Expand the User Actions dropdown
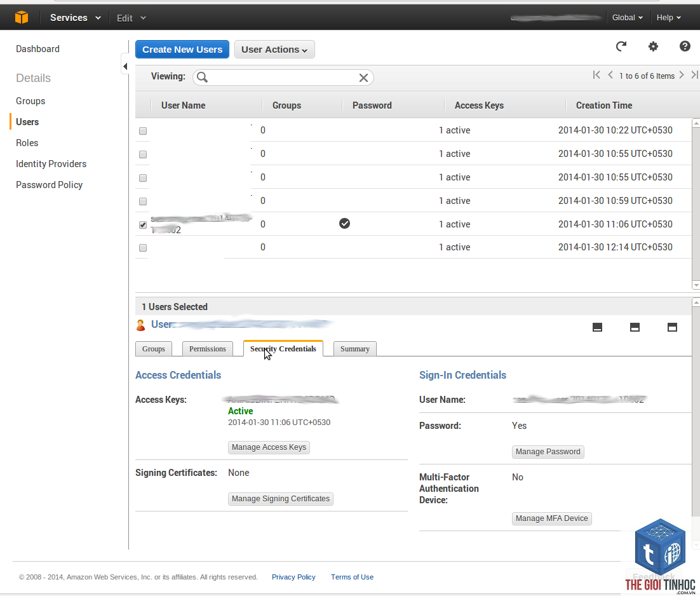700x596 pixels. pyautogui.click(x=274, y=49)
